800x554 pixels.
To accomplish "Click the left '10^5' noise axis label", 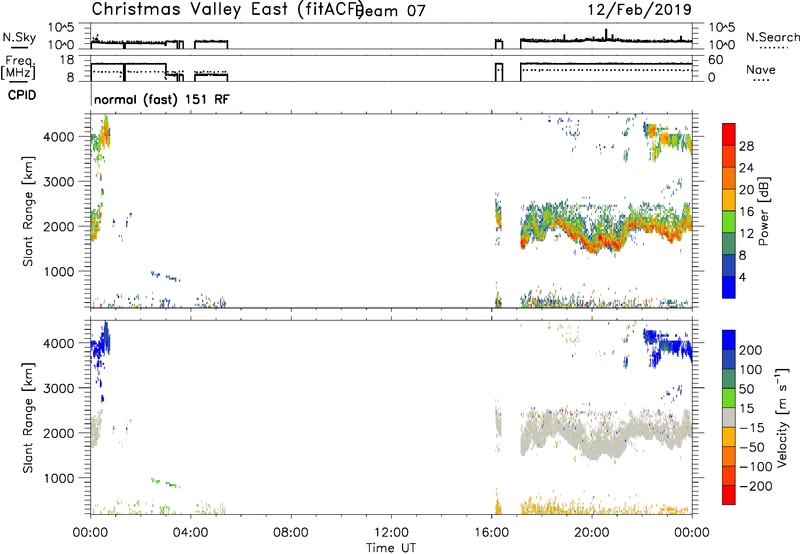I will coord(61,27).
